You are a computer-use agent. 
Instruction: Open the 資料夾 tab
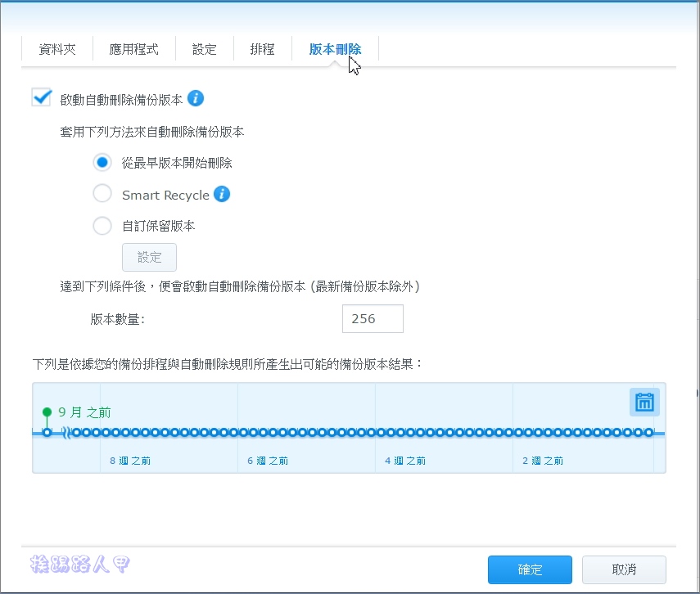point(57,48)
